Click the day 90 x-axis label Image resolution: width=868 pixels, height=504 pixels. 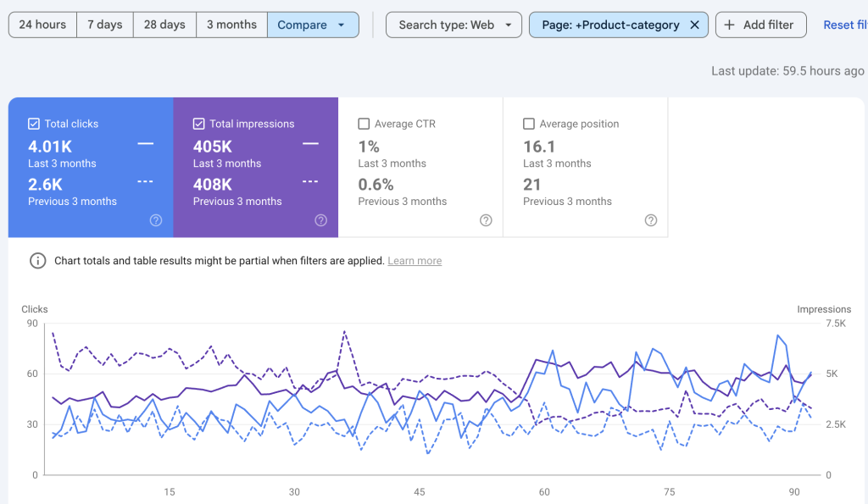coord(794,492)
